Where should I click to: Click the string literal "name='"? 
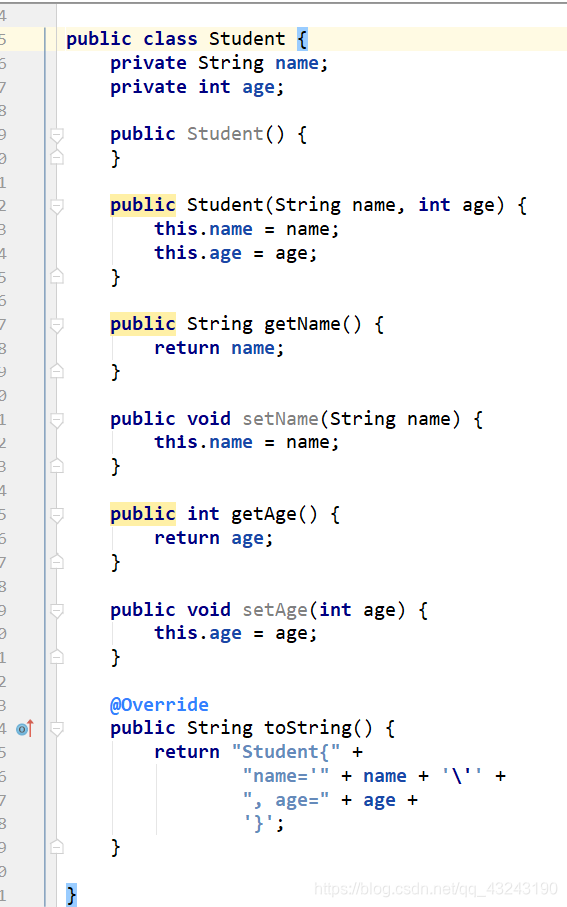(286, 776)
